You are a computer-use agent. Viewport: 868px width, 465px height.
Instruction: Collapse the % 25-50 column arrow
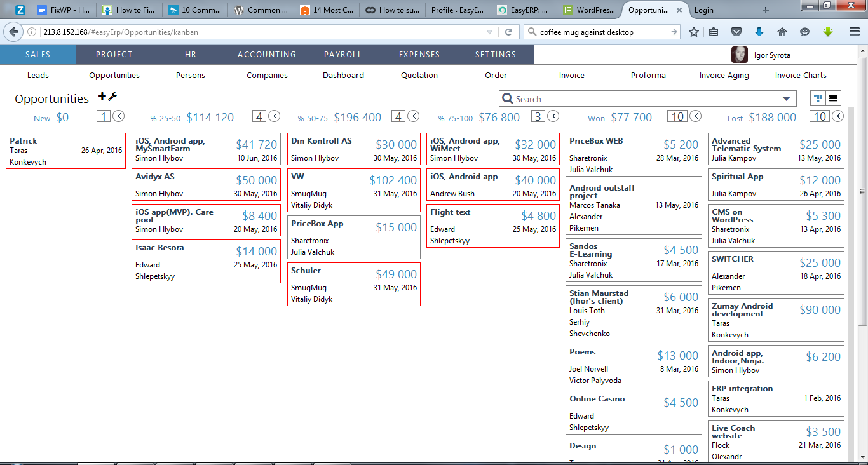click(x=274, y=116)
